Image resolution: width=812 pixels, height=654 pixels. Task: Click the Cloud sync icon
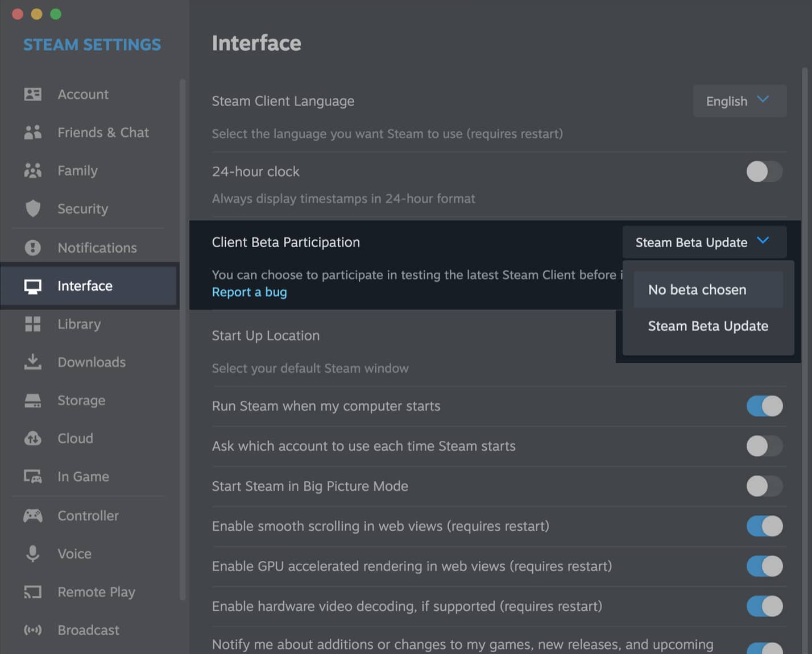tap(33, 439)
